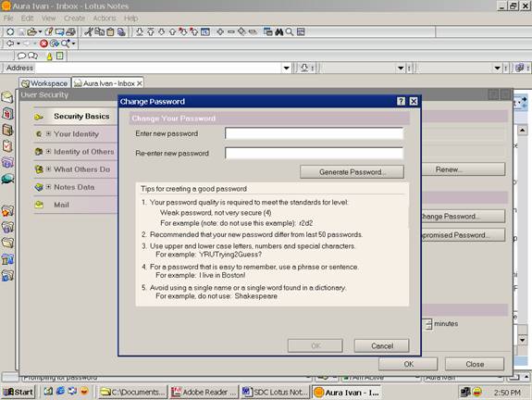Click the OK button in User Security dialog
This screenshot has height=400, width=532.
pos(408,364)
